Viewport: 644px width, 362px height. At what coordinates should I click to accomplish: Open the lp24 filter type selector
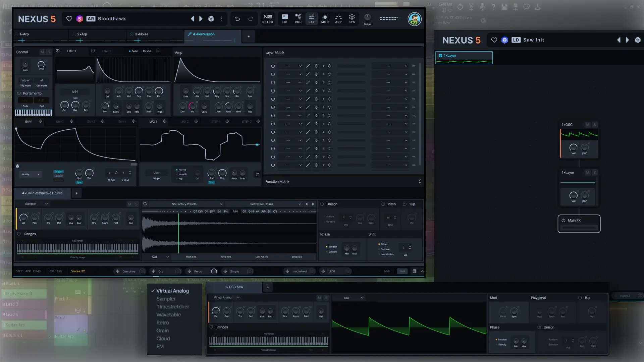(x=75, y=92)
